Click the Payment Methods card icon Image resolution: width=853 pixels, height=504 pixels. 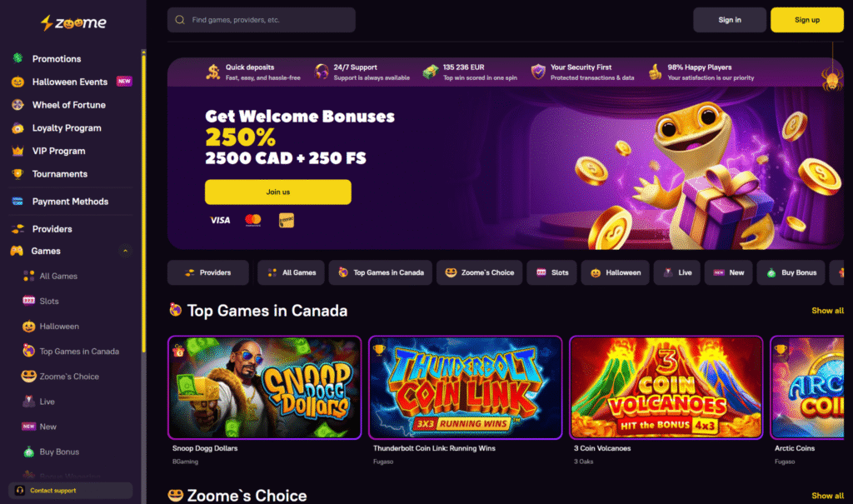pos(18,202)
